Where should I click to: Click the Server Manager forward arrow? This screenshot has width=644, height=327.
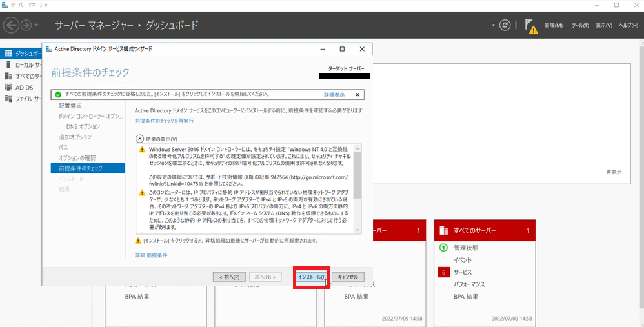point(26,25)
